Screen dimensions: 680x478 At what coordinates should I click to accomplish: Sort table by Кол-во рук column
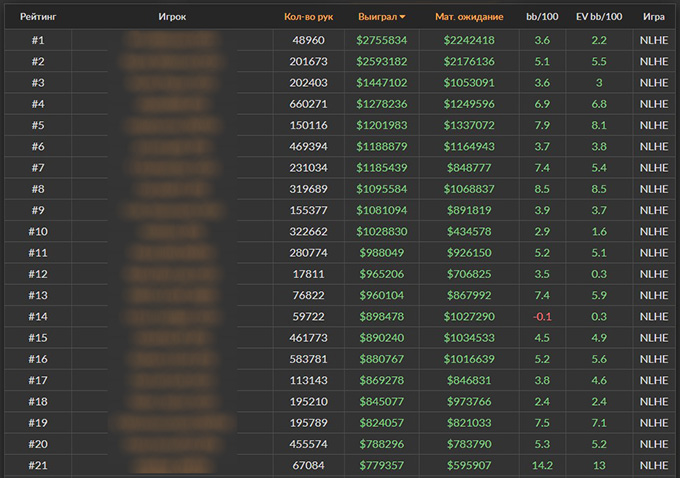click(x=308, y=17)
